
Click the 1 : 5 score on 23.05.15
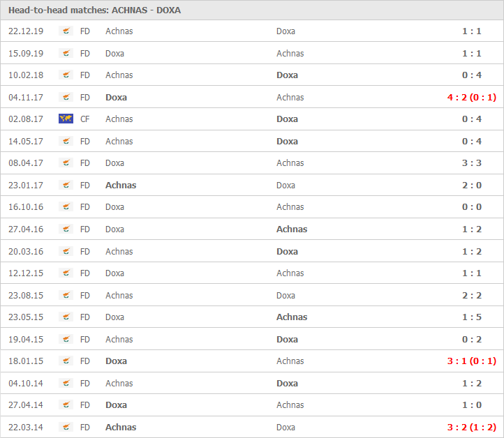[471, 317]
